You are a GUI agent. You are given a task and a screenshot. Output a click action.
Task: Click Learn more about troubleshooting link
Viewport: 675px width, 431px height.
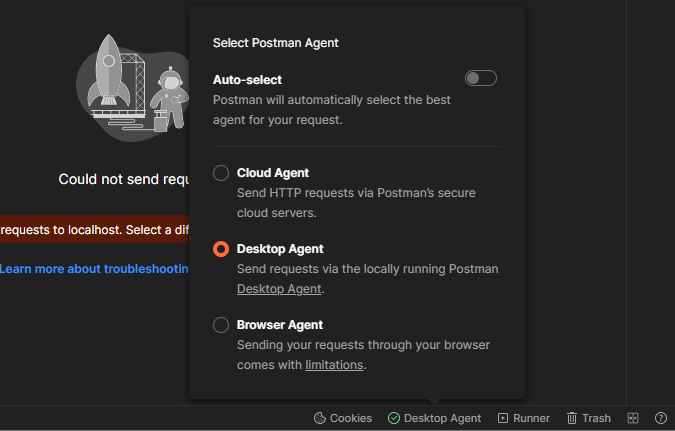click(94, 269)
